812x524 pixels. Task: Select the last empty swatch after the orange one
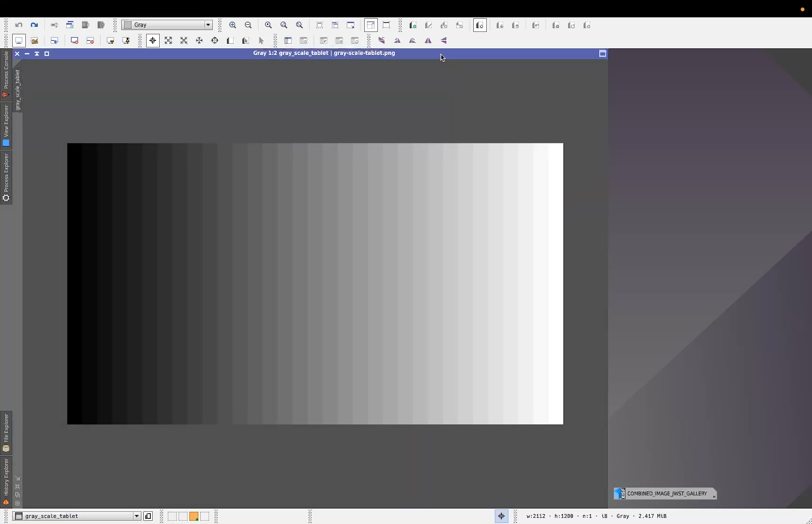[x=204, y=516]
